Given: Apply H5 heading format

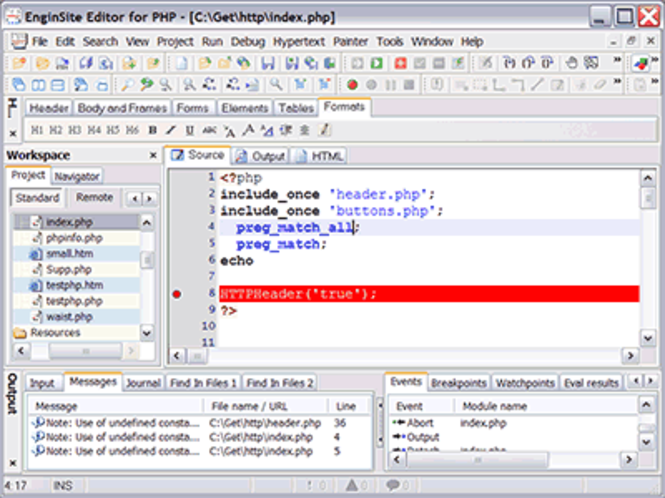Looking at the screenshot, I should tap(113, 130).
